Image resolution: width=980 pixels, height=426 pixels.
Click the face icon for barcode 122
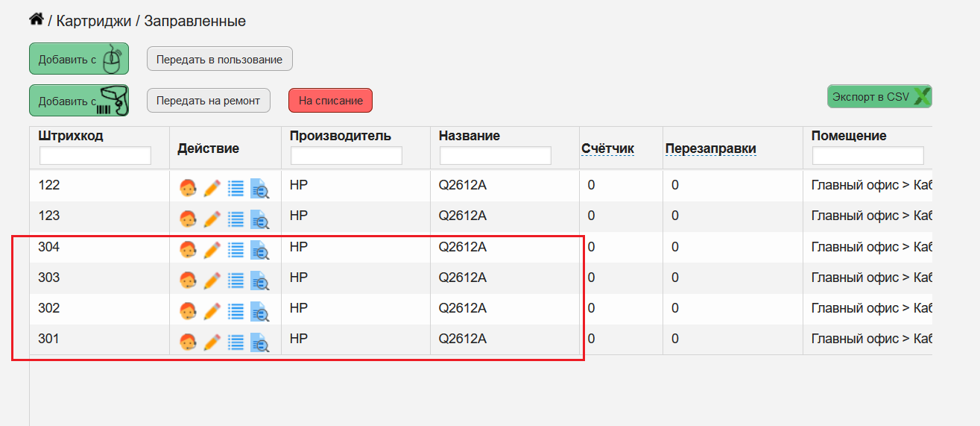click(x=188, y=189)
